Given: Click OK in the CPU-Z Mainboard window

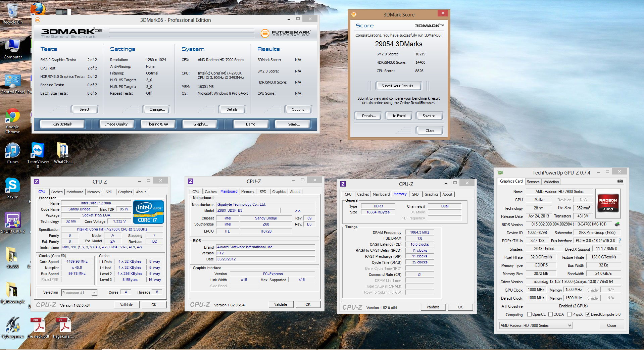Looking at the screenshot, I should click(308, 304).
